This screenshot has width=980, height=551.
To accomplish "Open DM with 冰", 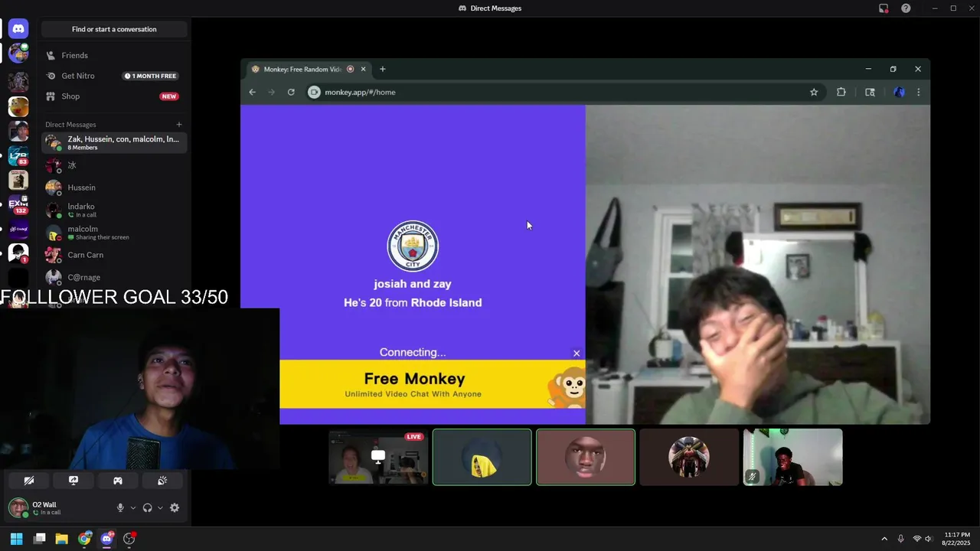I will pos(114,165).
